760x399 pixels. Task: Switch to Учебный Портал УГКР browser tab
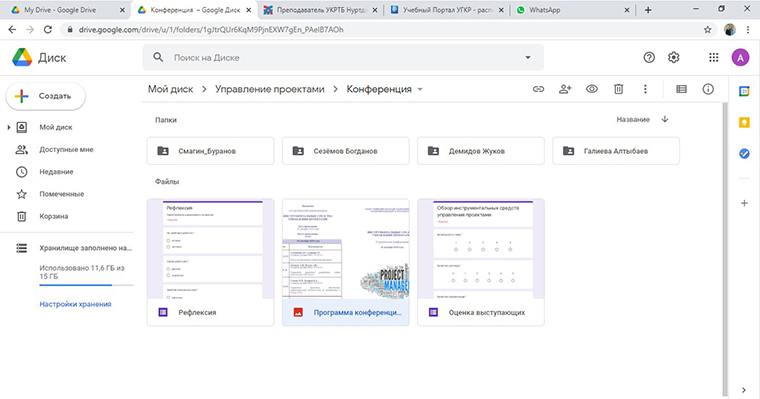[447, 10]
